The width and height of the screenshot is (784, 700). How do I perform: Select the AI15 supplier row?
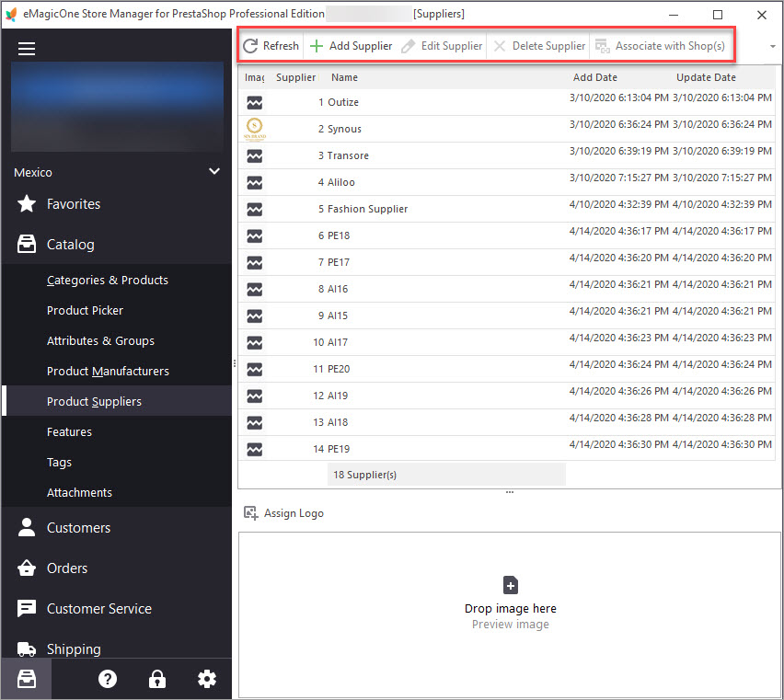[506, 316]
